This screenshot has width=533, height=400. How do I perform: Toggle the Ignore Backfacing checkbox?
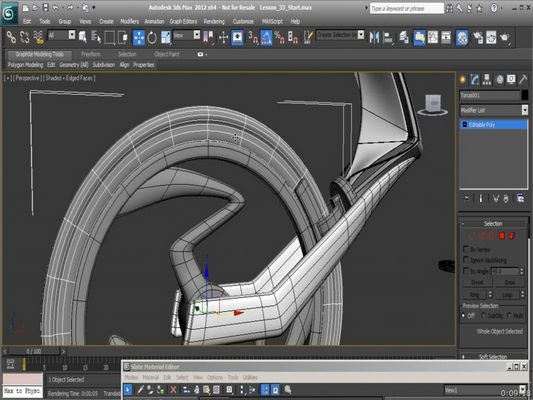(x=466, y=260)
